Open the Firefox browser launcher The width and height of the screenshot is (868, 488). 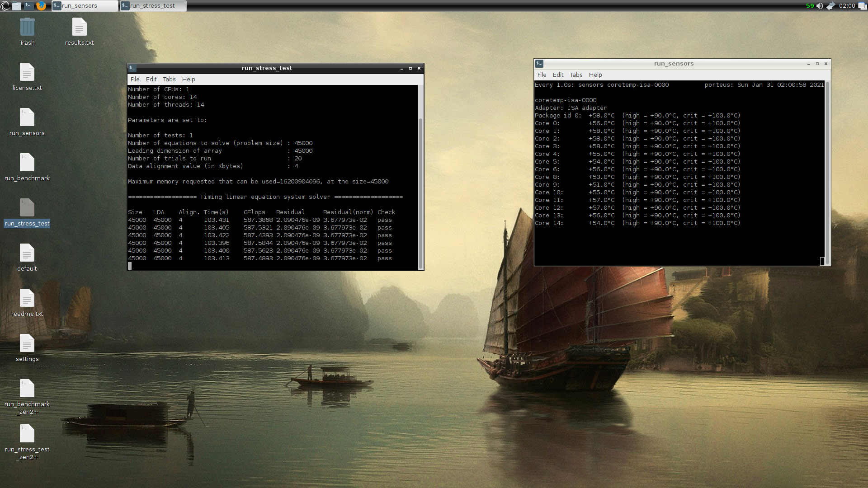click(41, 6)
